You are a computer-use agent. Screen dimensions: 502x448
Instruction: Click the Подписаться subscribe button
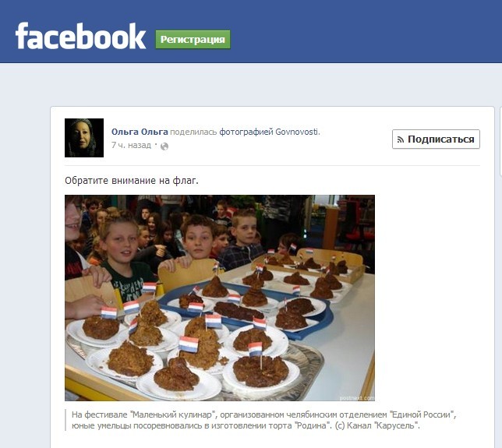436,139
